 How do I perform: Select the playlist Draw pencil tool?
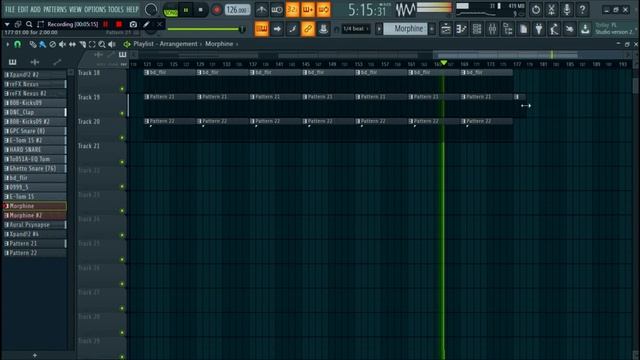click(33, 44)
